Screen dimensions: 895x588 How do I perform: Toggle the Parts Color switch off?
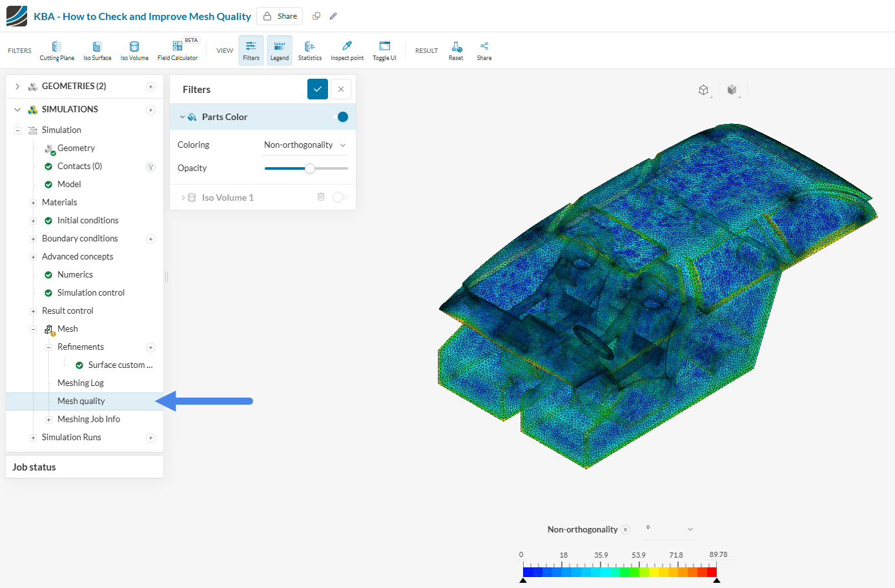(341, 117)
